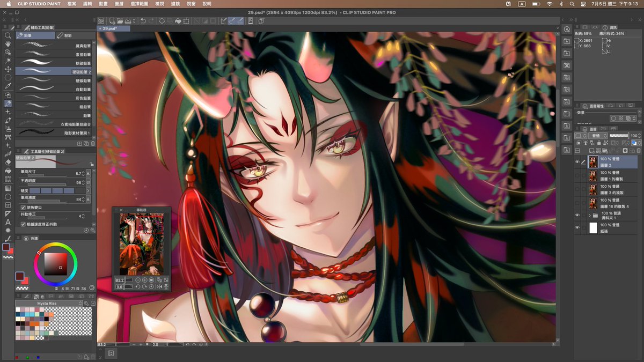Select the Hand move-view tool
This screenshot has height=362, width=644.
point(8,44)
